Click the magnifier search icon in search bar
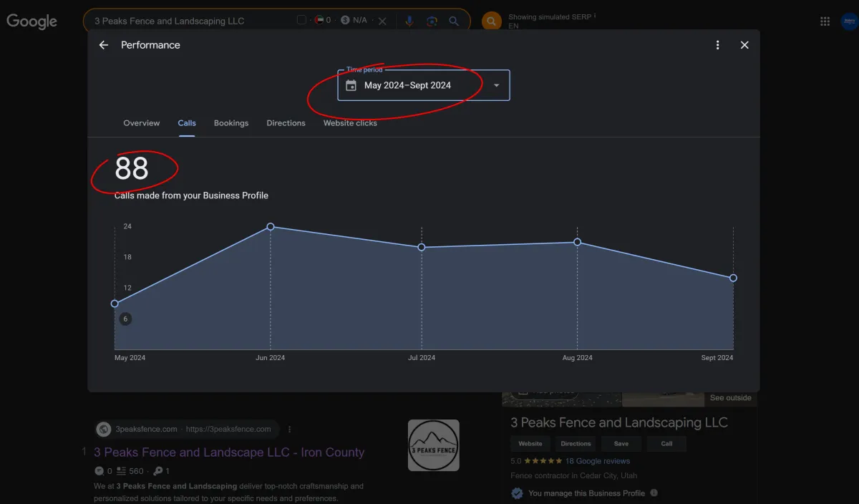859x504 pixels. [454, 21]
